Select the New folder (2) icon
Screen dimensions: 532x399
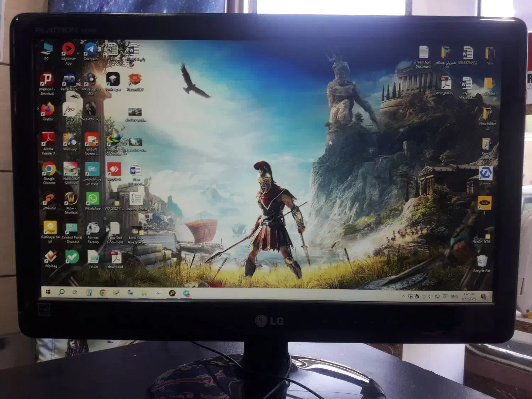(x=487, y=118)
